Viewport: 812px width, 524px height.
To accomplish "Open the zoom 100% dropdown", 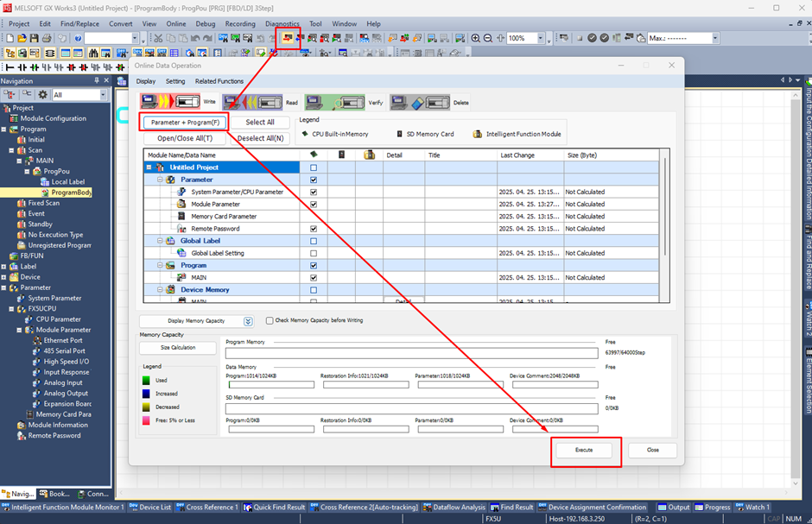I will pyautogui.click(x=541, y=38).
